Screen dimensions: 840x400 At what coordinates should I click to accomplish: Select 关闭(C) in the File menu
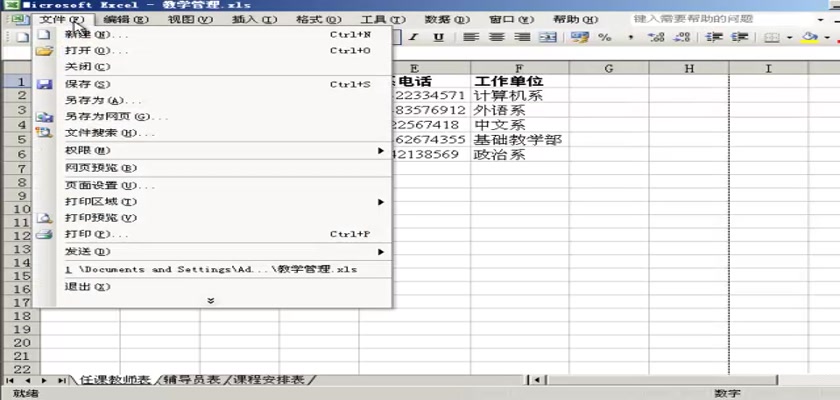pyautogui.click(x=213, y=67)
